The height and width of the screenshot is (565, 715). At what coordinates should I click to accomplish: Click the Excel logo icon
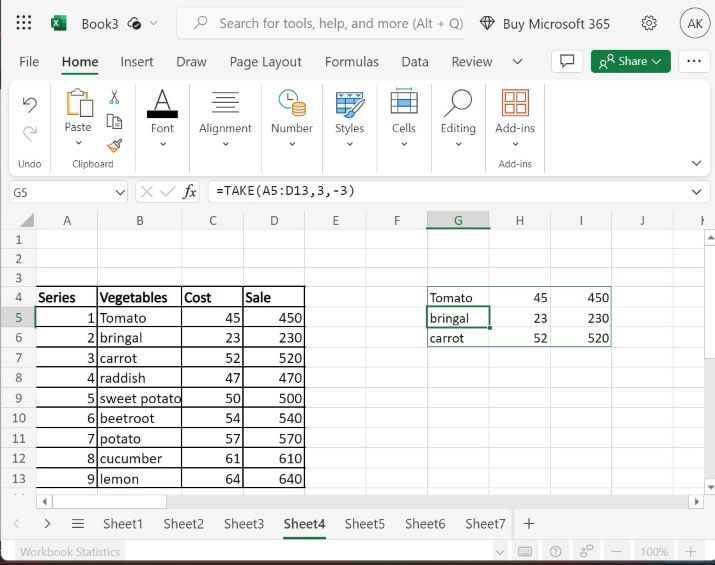59,23
